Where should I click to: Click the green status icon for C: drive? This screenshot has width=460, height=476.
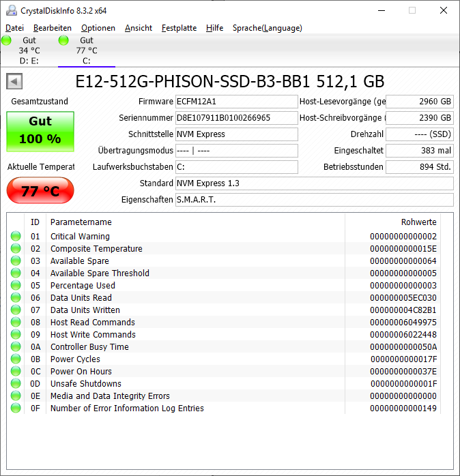coord(63,40)
